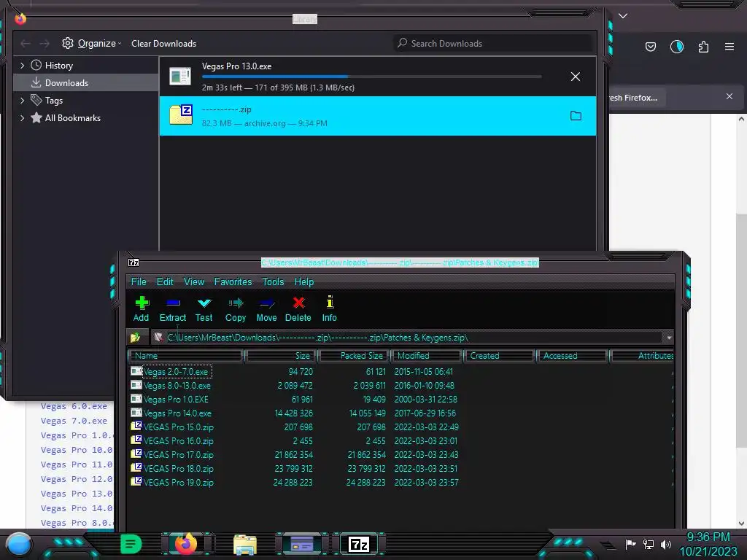Click the Add button in 7-Zip toolbar
This screenshot has height=560, width=747.
141,309
